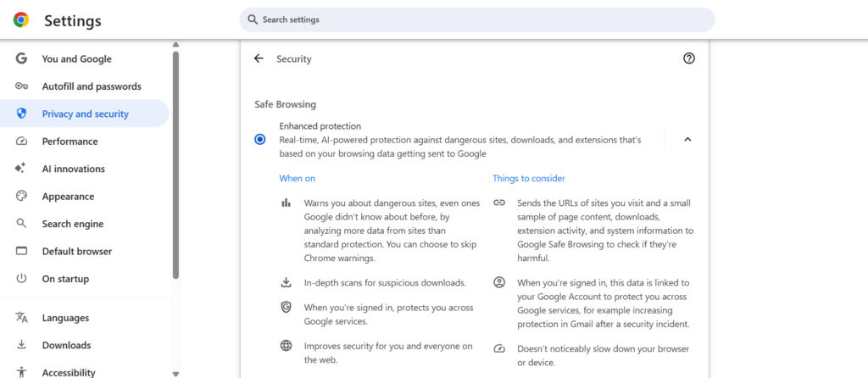Click the Real-time, AI-powered protection description
This screenshot has width=868, height=378.
tap(460, 147)
